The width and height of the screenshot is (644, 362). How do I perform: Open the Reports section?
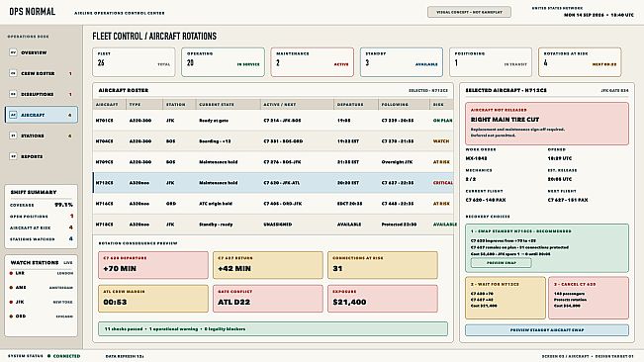tap(42, 156)
